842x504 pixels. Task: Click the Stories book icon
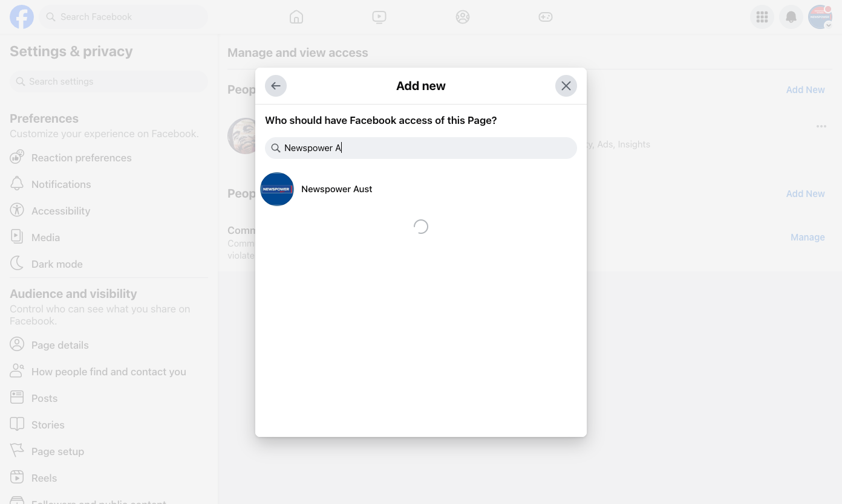coord(17,424)
